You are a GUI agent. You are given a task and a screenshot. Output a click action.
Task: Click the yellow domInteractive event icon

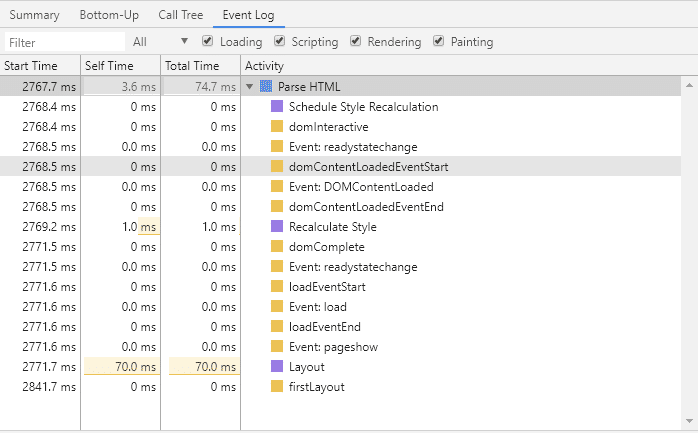[x=277, y=126]
